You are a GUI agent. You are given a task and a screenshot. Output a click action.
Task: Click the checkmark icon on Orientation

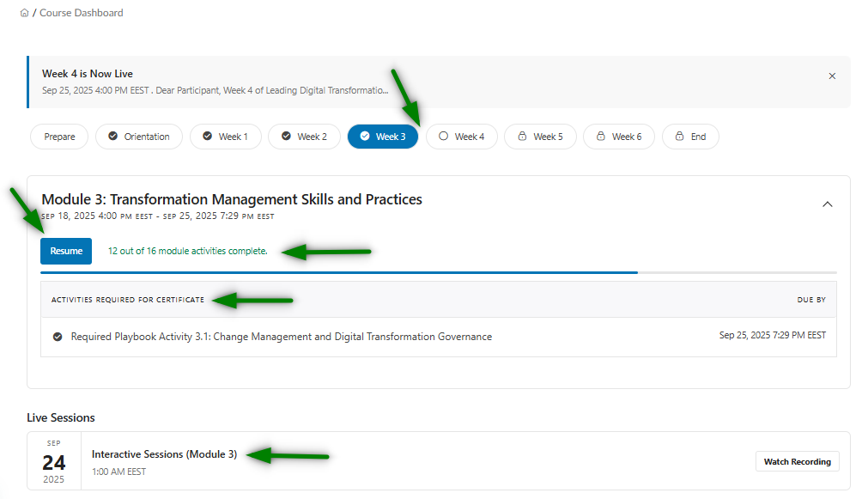112,137
